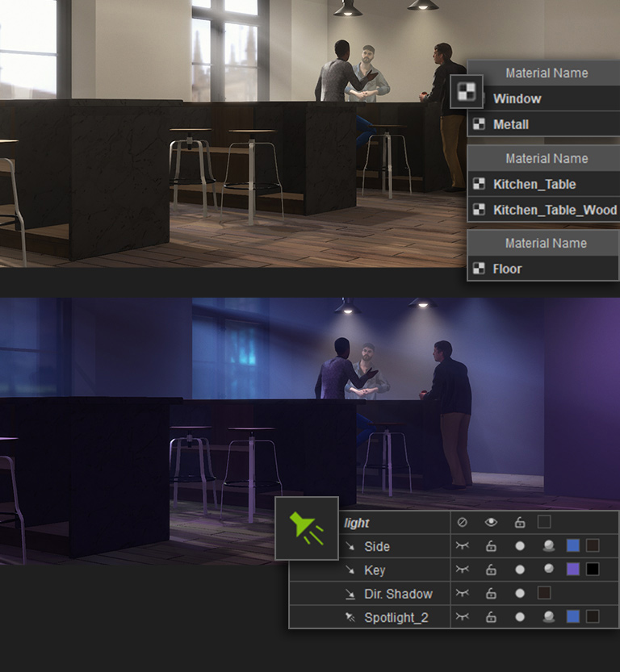The image size is (620, 672).
Task: Toggle the eye icon in light header row
Action: [x=491, y=522]
